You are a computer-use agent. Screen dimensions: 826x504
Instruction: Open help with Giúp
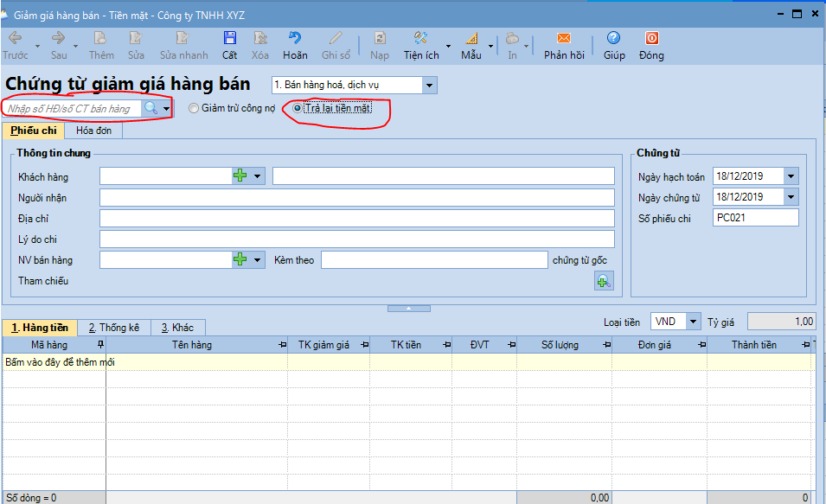coord(614,45)
